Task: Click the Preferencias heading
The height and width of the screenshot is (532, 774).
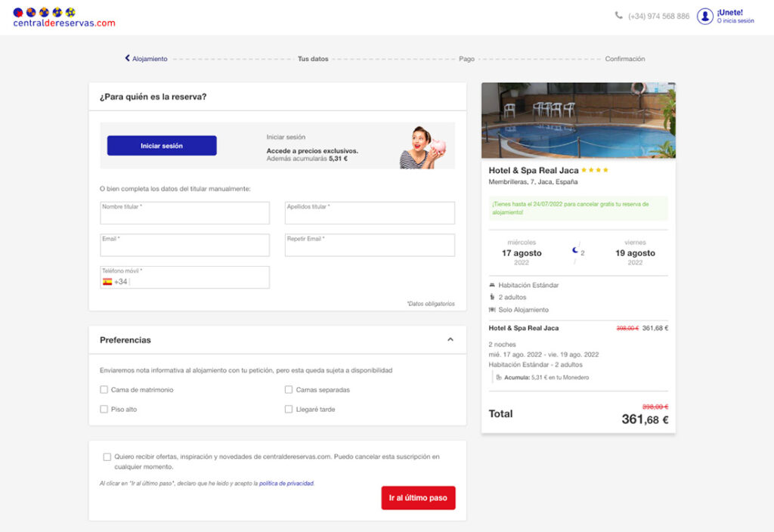Action: pos(125,340)
